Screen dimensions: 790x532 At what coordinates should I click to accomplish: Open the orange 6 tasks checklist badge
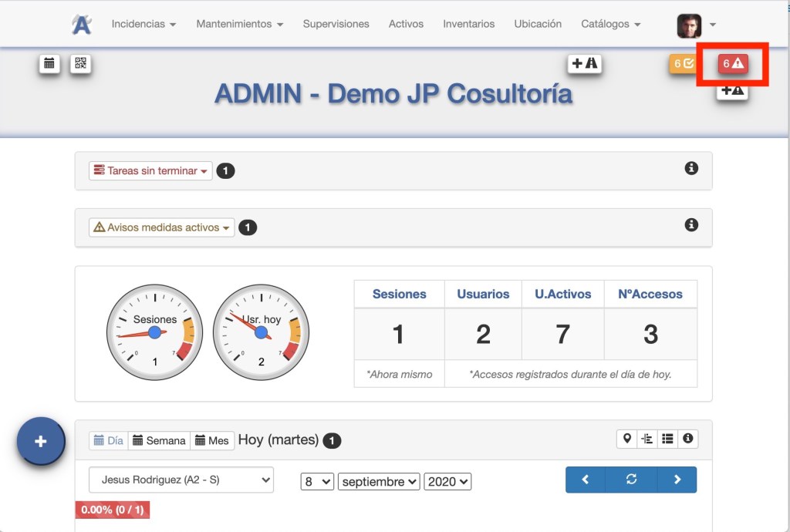(x=683, y=64)
